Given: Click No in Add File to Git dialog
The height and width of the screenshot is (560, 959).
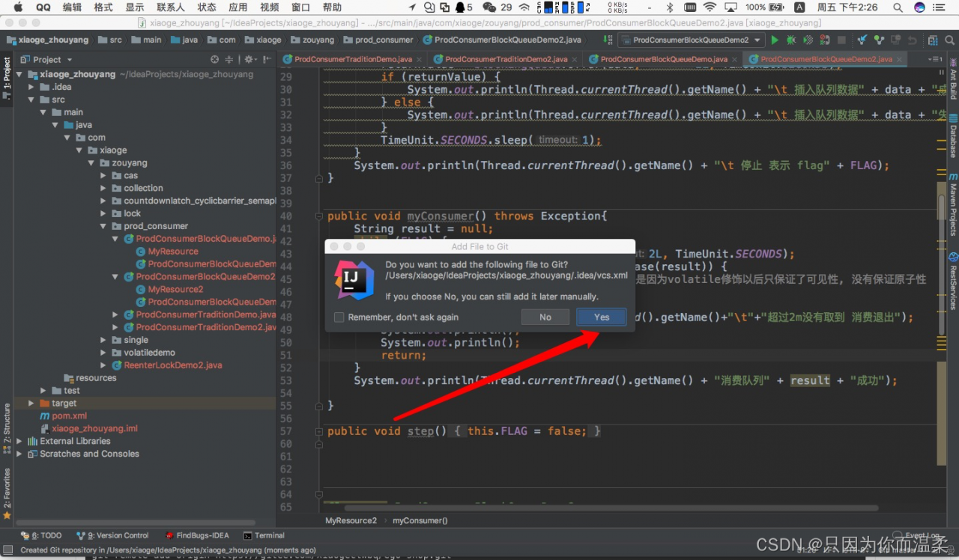Looking at the screenshot, I should [x=545, y=317].
